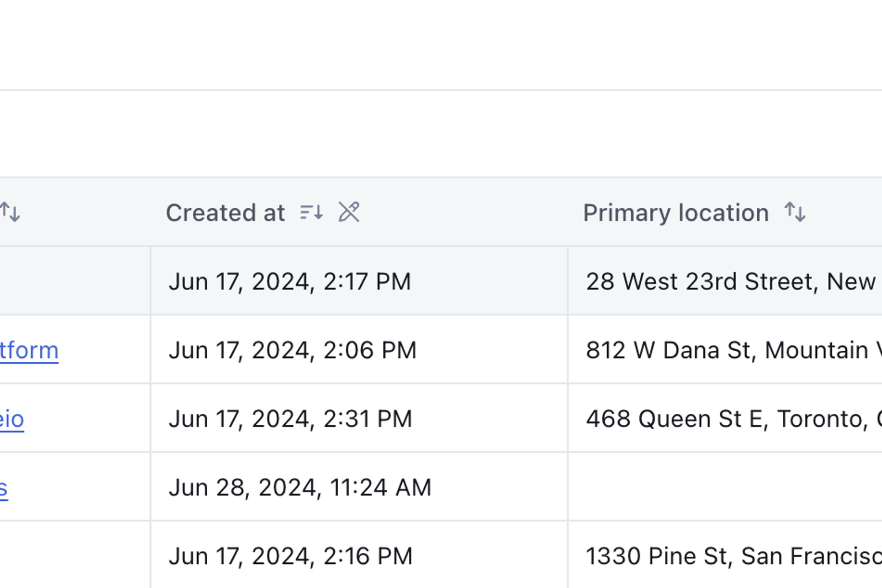Select the Jun 28, 2024, 11:24 AM cell
Viewport: 882px width, 588px height.
[359, 487]
